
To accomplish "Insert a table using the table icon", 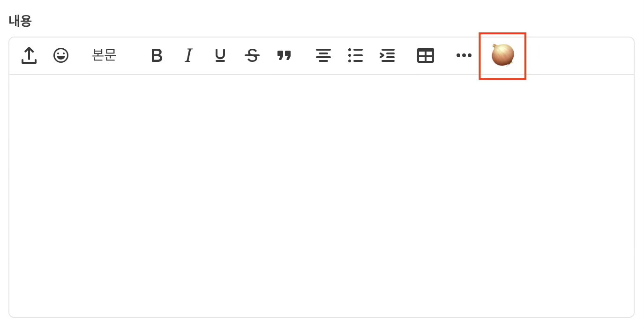I will coord(426,55).
